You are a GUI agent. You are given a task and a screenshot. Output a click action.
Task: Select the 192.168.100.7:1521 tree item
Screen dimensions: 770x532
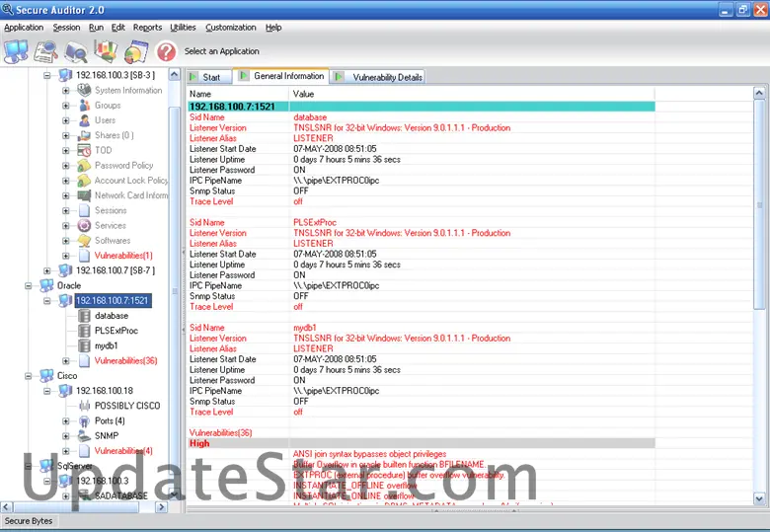(113, 301)
